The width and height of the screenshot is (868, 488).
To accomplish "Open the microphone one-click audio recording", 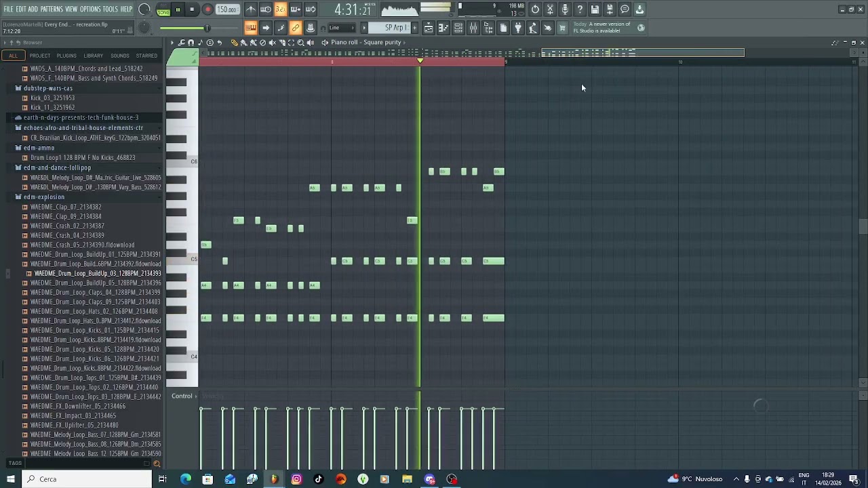I will pyautogui.click(x=565, y=9).
